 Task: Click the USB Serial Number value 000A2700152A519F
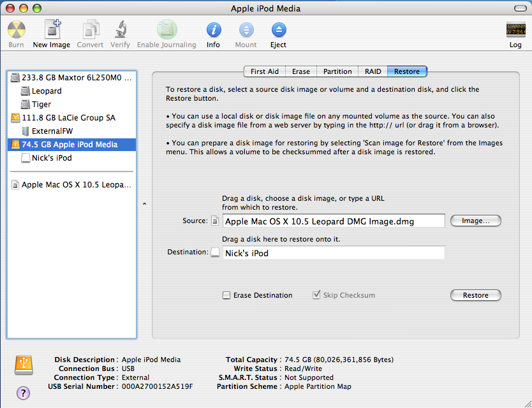tap(157, 386)
